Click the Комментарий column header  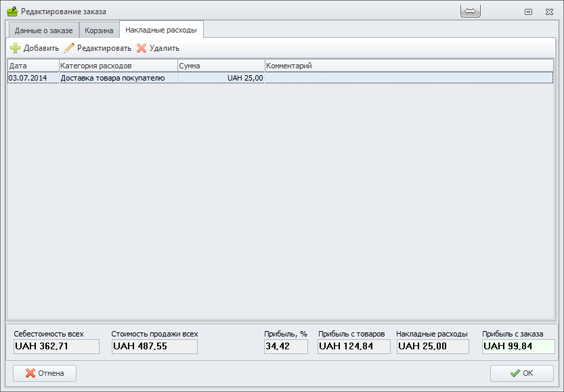pos(408,66)
